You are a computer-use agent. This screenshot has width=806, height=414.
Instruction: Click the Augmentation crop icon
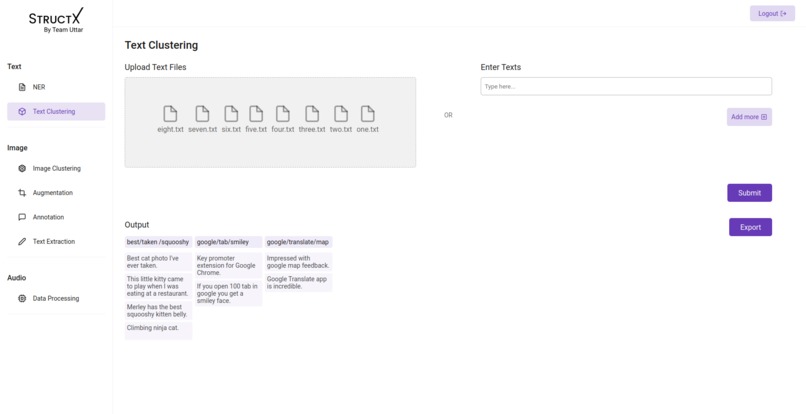click(22, 192)
